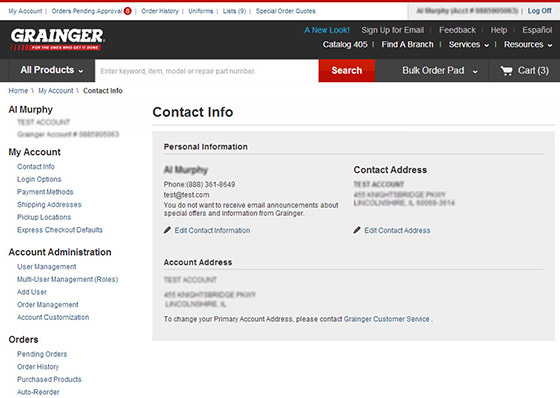Viewport: 560px width, 398px height.
Task: Click the shopping cart icon
Action: pos(506,71)
